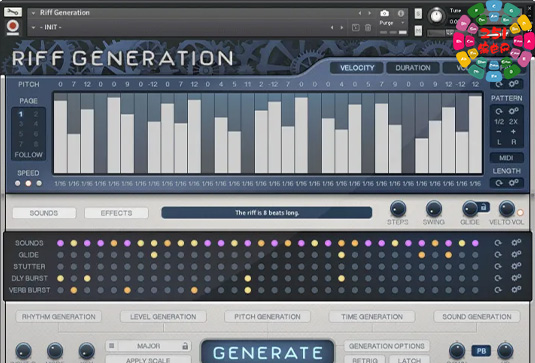Toggle first GLIDE step dot
This screenshot has height=363, width=535.
coord(60,255)
